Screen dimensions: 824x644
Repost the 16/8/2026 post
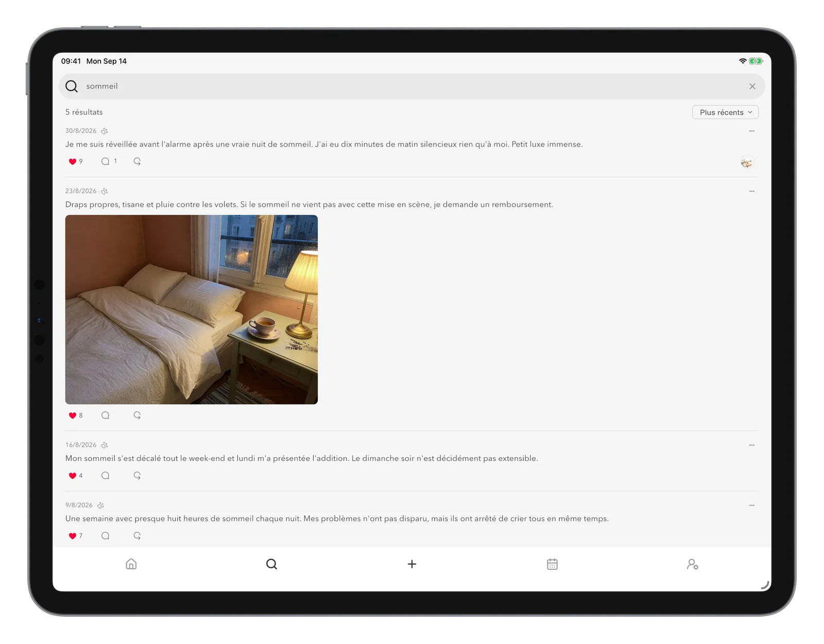[137, 475]
